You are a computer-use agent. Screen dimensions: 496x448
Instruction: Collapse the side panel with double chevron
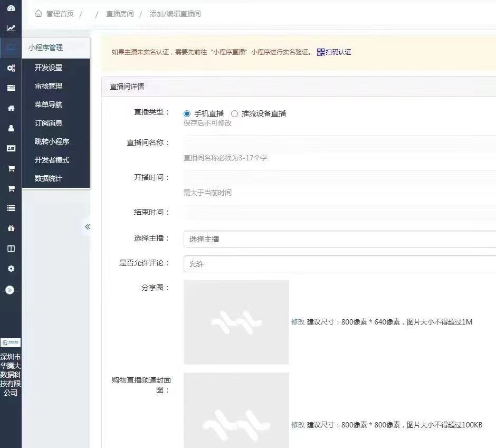pyautogui.click(x=88, y=227)
